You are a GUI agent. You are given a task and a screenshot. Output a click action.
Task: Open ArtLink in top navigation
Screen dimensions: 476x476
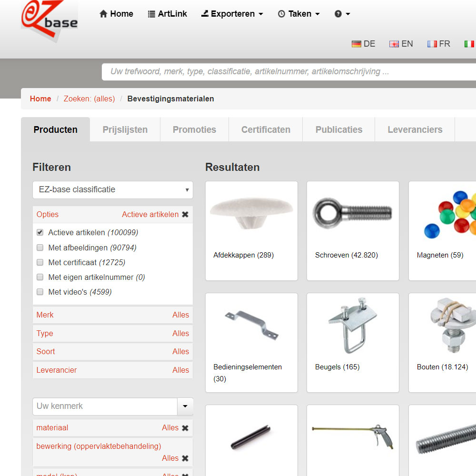pos(167,14)
